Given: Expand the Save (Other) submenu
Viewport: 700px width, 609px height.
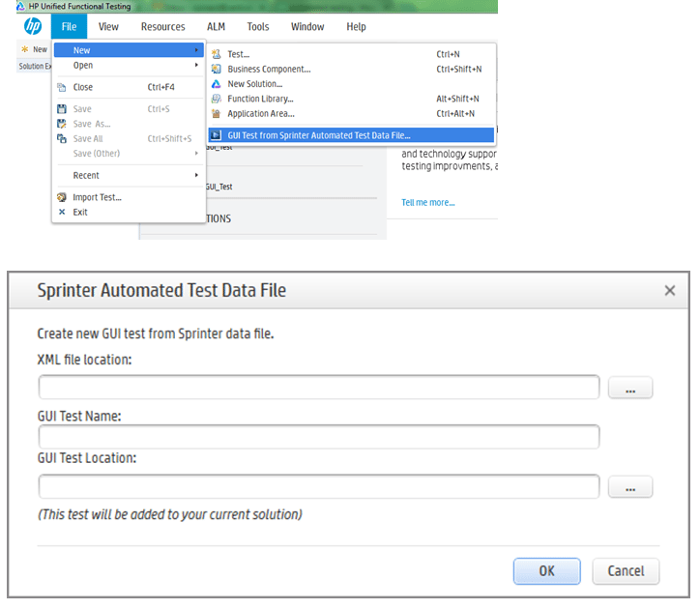Looking at the screenshot, I should (x=129, y=153).
